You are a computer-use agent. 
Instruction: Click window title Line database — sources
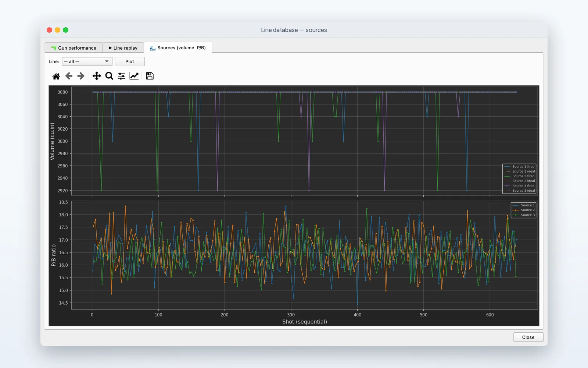click(294, 30)
